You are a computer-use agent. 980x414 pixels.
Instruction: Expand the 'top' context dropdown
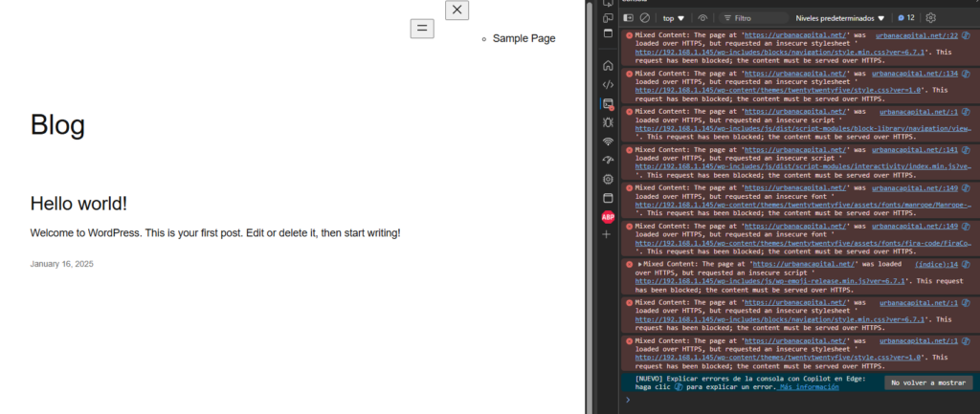point(674,17)
